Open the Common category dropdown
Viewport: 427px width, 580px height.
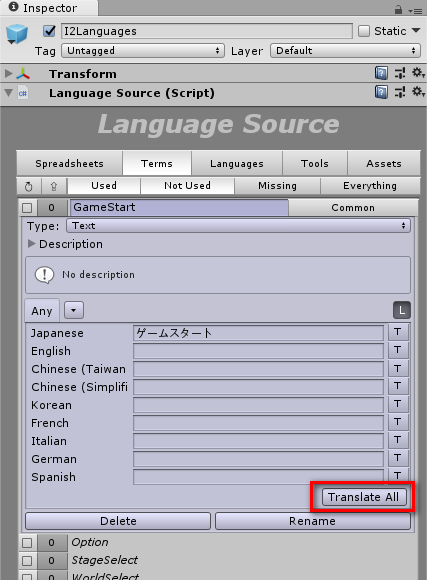click(353, 208)
